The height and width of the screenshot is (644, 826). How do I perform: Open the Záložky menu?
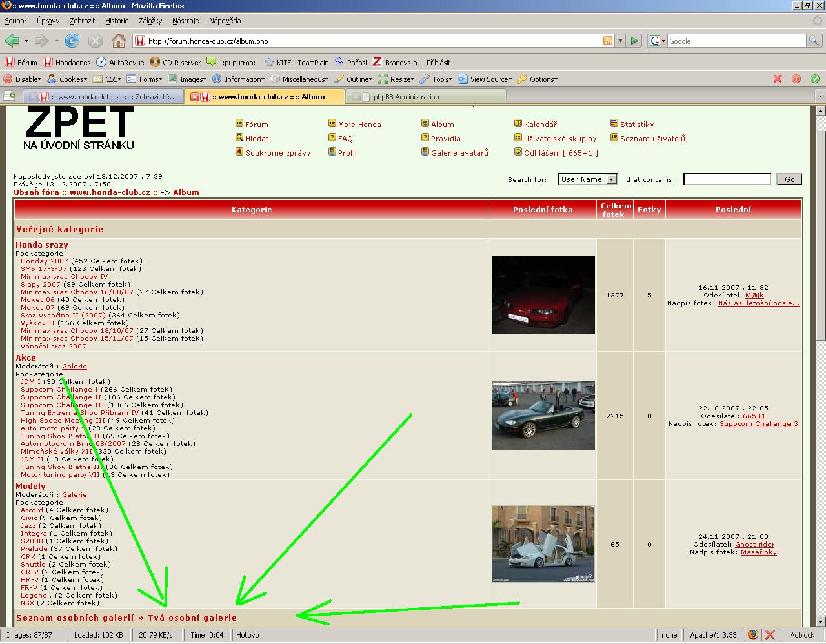pos(150,21)
